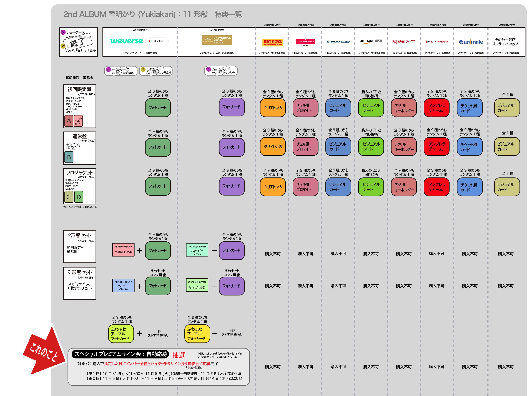Click the 収録曲数：未発表 label
Screen dimensions: 532x396
pos(79,77)
